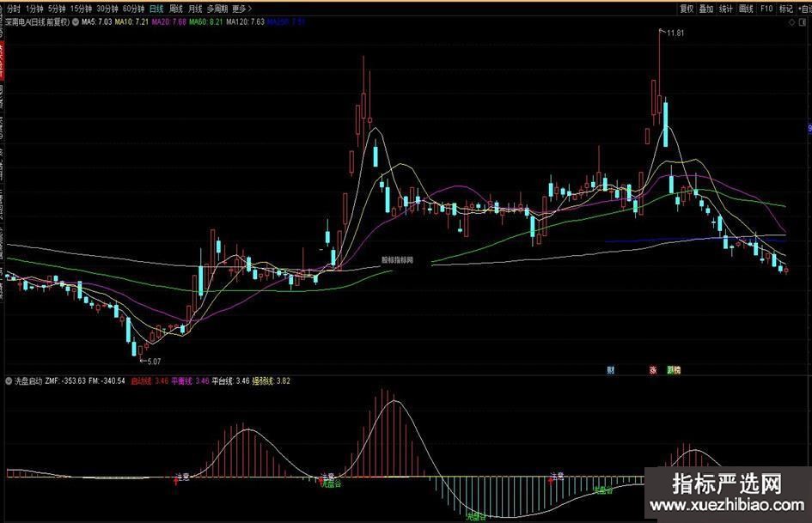Click the FM: -340.54 value

click(107, 380)
